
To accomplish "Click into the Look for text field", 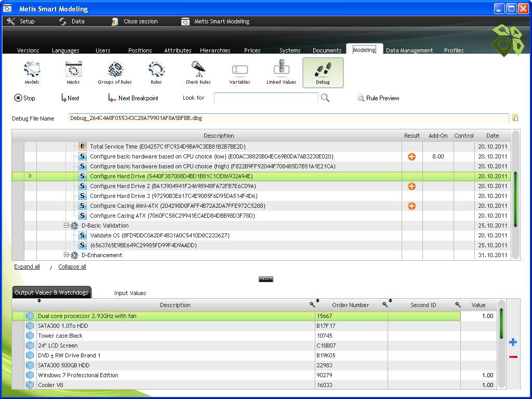I will (266, 98).
